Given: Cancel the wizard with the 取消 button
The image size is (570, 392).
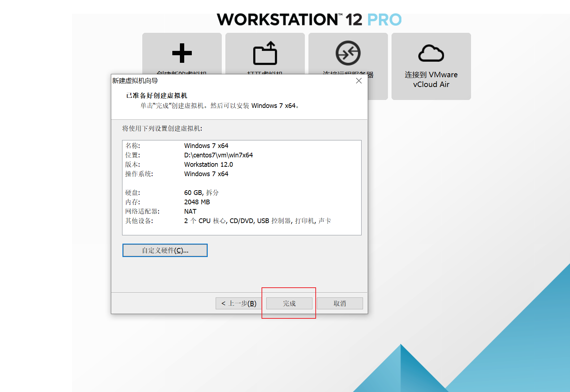Looking at the screenshot, I should [340, 304].
